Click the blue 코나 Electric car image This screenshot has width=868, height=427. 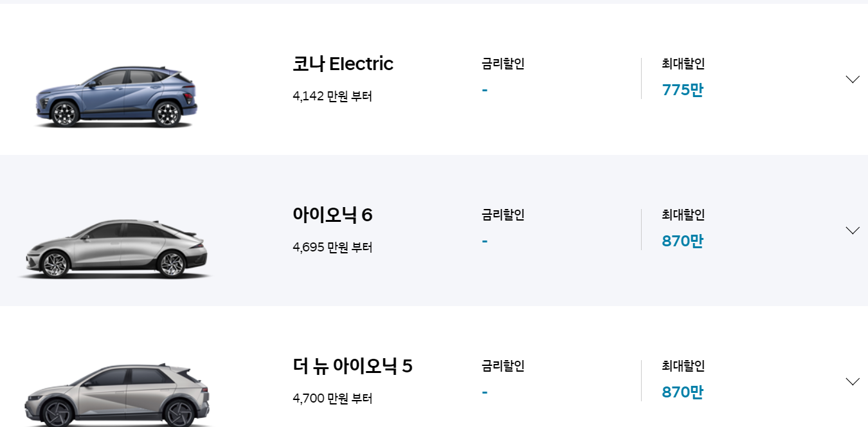tap(116, 96)
